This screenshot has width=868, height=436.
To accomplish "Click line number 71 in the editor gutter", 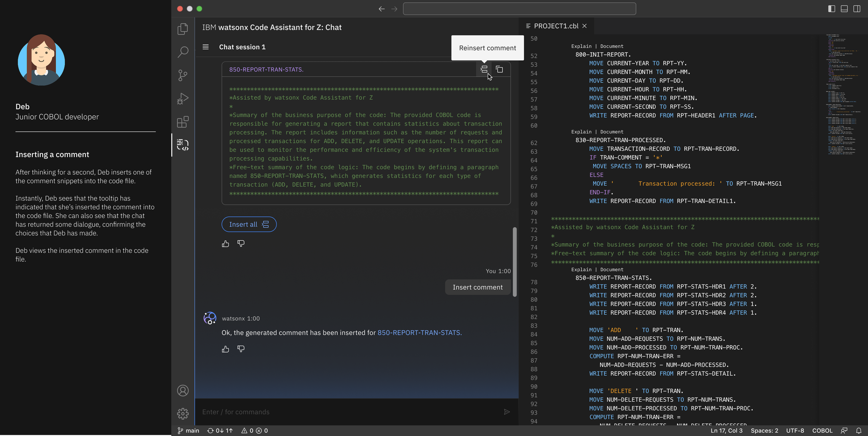I will click(x=534, y=221).
